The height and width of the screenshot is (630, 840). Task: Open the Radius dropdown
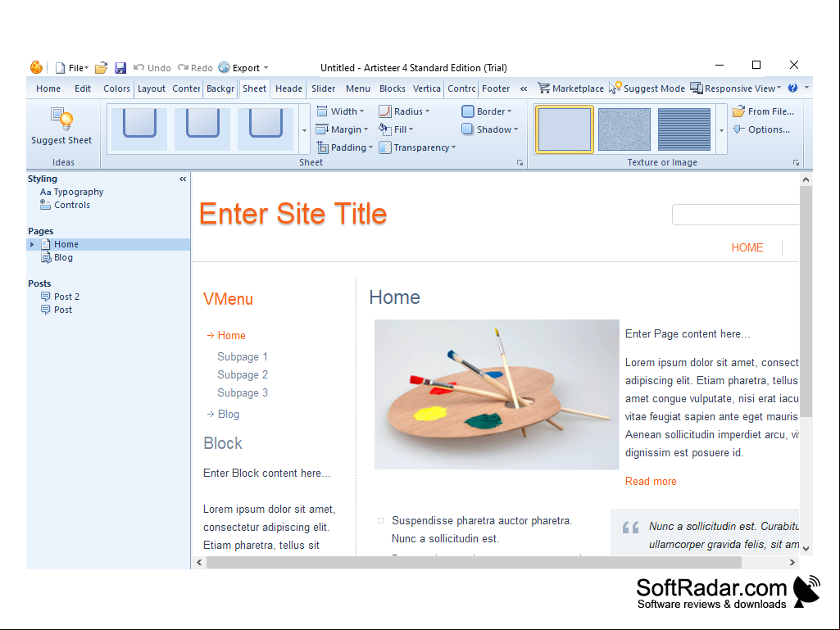click(405, 111)
